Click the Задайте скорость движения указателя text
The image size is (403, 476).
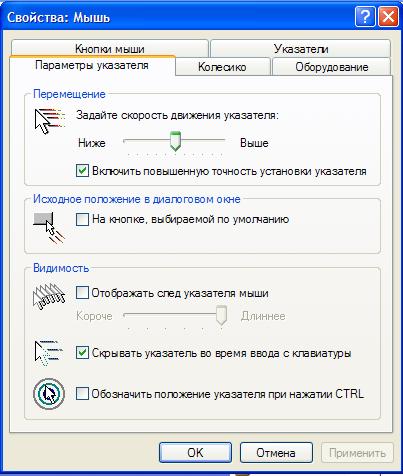click(x=177, y=115)
